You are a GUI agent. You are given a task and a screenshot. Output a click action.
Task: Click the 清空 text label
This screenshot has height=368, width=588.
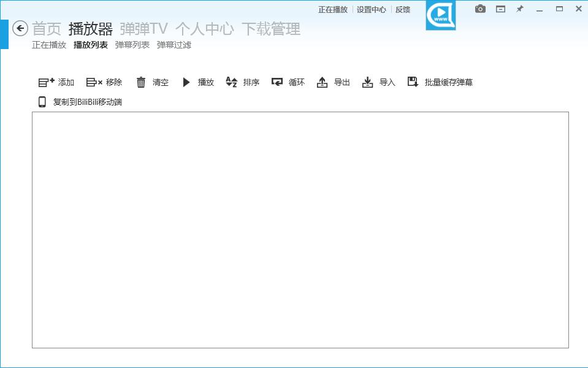point(161,82)
